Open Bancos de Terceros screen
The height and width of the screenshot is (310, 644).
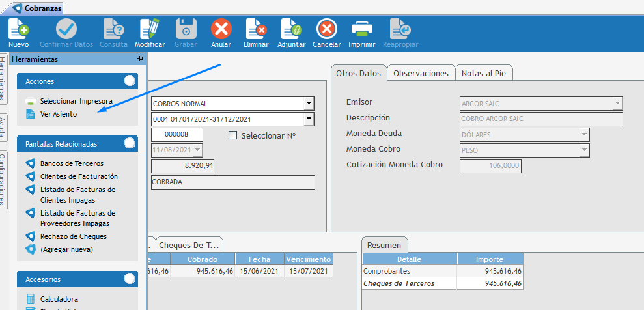click(72, 163)
